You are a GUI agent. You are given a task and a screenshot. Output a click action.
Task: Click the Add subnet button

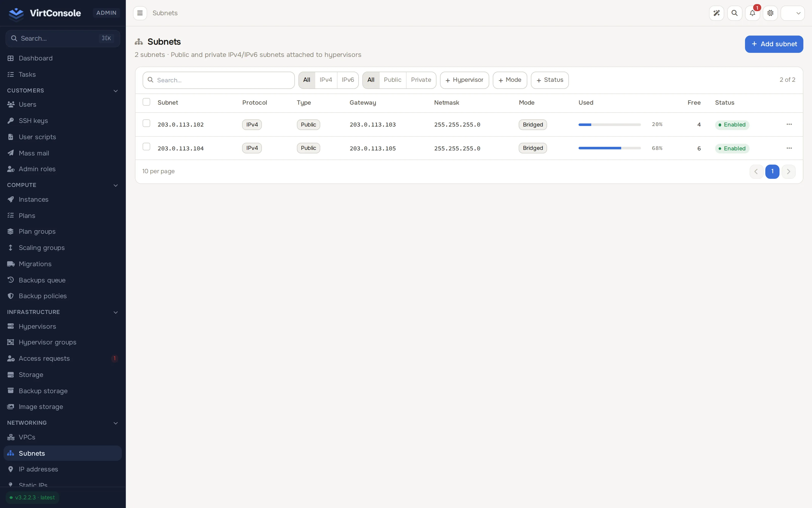click(774, 44)
